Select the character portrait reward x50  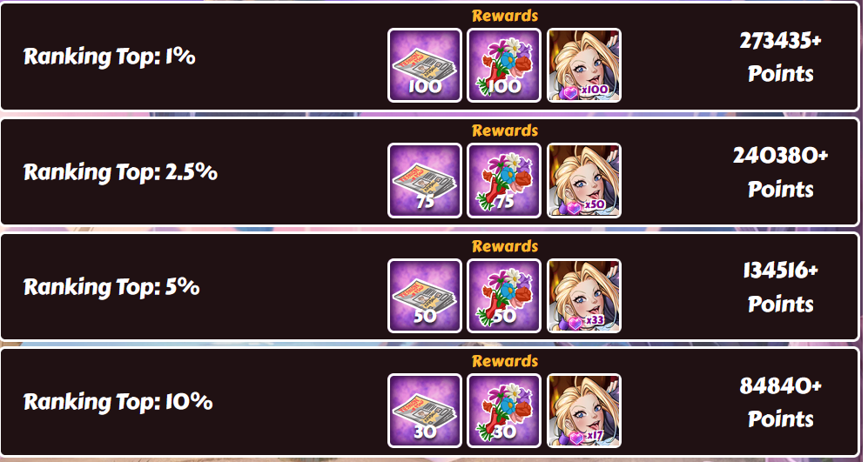tap(584, 180)
